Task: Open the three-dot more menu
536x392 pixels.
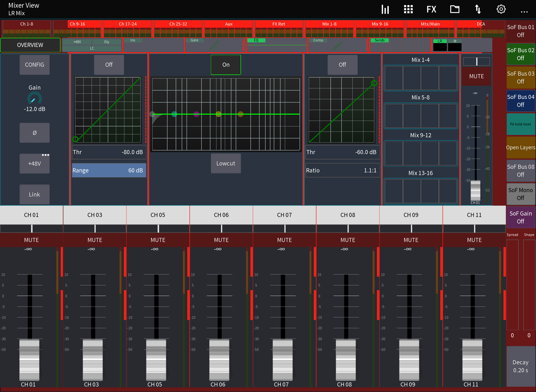Action: click(524, 11)
